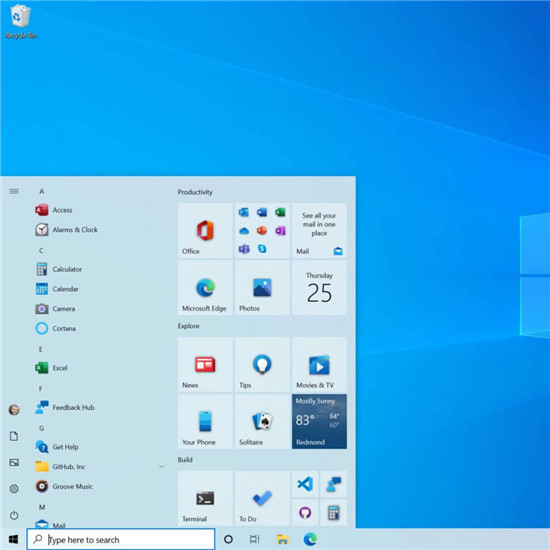Click the Windows Start button
Screen dimensions: 550x550
tap(13, 539)
